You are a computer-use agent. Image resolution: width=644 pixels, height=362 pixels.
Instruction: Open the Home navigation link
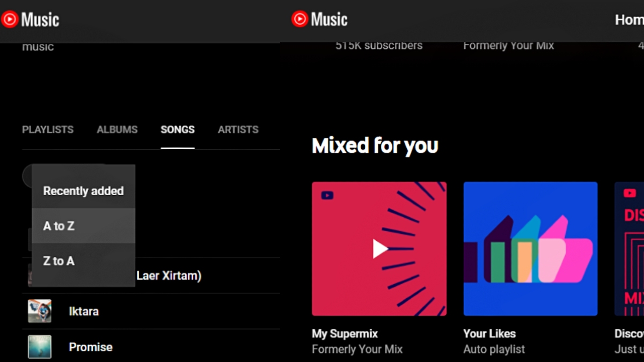(630, 20)
